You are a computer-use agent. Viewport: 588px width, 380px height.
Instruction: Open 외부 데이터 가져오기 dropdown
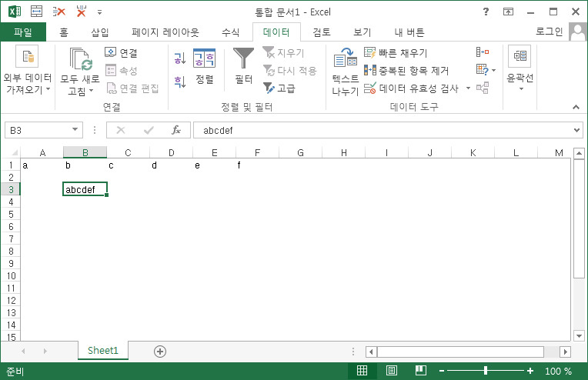click(28, 70)
